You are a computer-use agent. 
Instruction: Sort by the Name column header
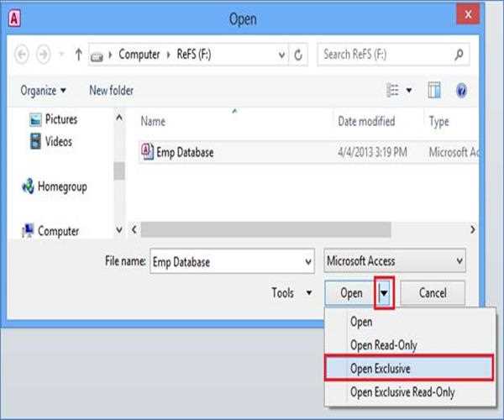[x=153, y=122]
